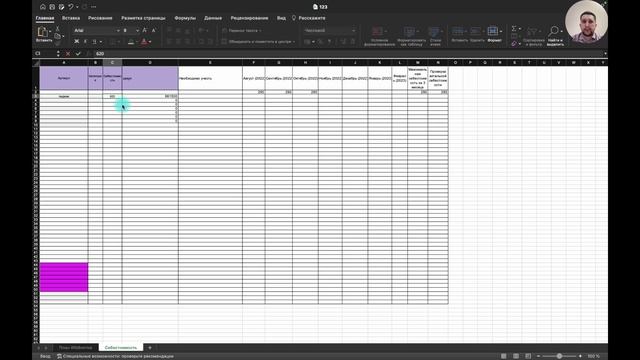The height and width of the screenshot is (360, 640).
Task: Open the quick access more options ellipsis
Action: point(94,7)
